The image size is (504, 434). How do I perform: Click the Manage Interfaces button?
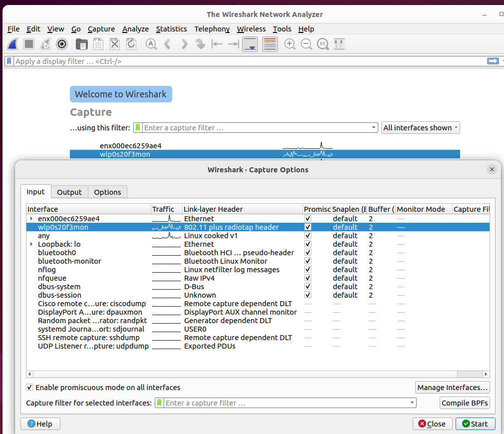click(452, 388)
